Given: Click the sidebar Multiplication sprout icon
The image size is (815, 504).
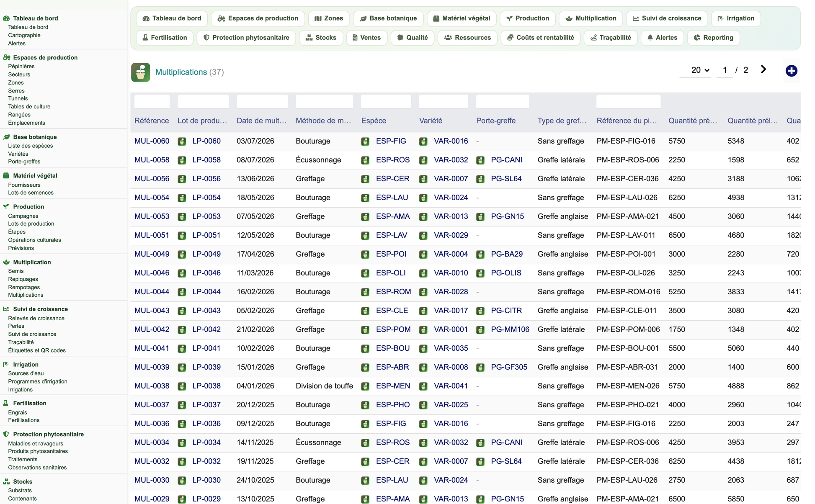Looking at the screenshot, I should pos(6,262).
